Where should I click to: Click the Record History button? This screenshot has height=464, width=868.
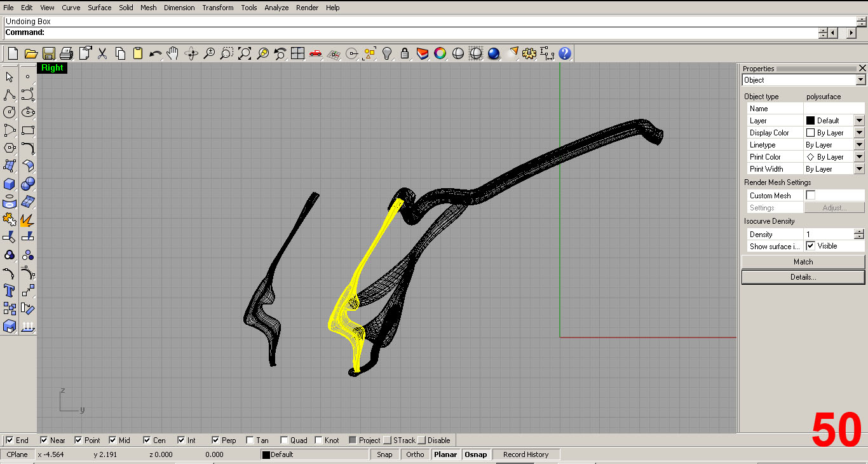(x=526, y=454)
